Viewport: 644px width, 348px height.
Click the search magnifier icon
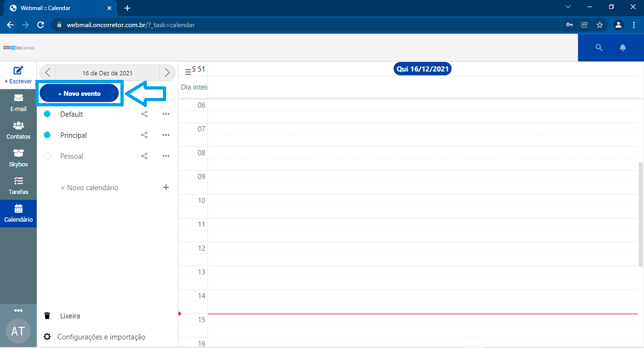(x=599, y=48)
